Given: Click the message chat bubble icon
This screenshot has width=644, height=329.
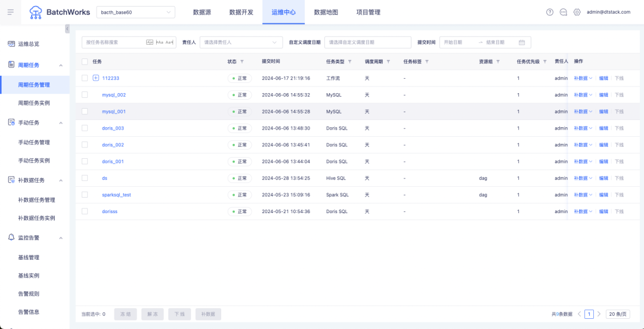Looking at the screenshot, I should pos(563,12).
